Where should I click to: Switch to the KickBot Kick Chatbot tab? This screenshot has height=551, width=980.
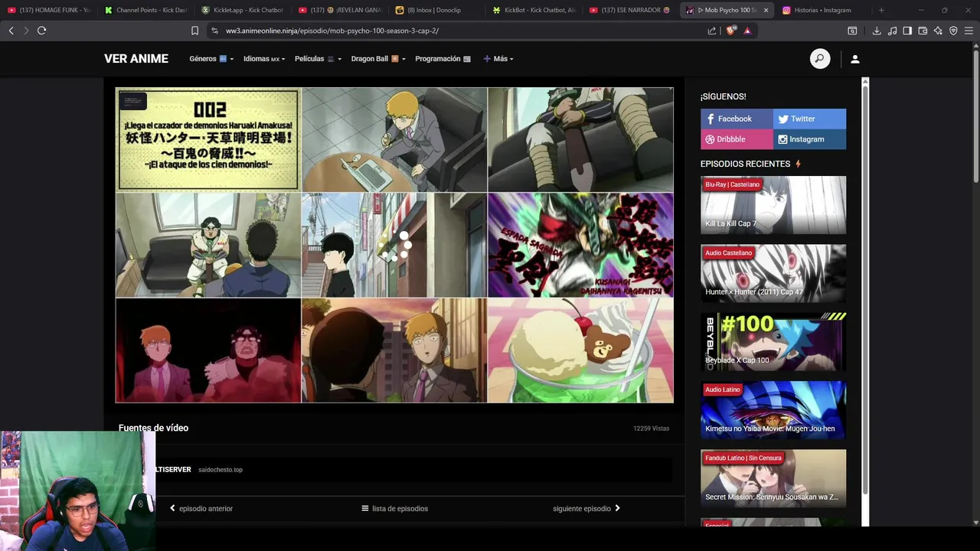coord(534,10)
